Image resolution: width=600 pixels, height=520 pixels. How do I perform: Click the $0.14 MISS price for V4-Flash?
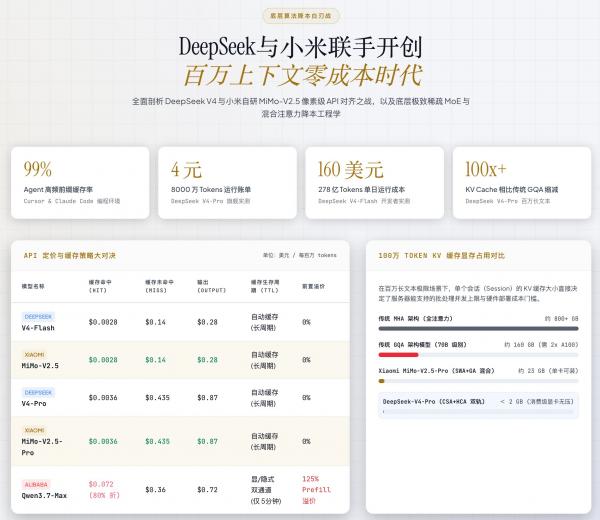[155, 322]
